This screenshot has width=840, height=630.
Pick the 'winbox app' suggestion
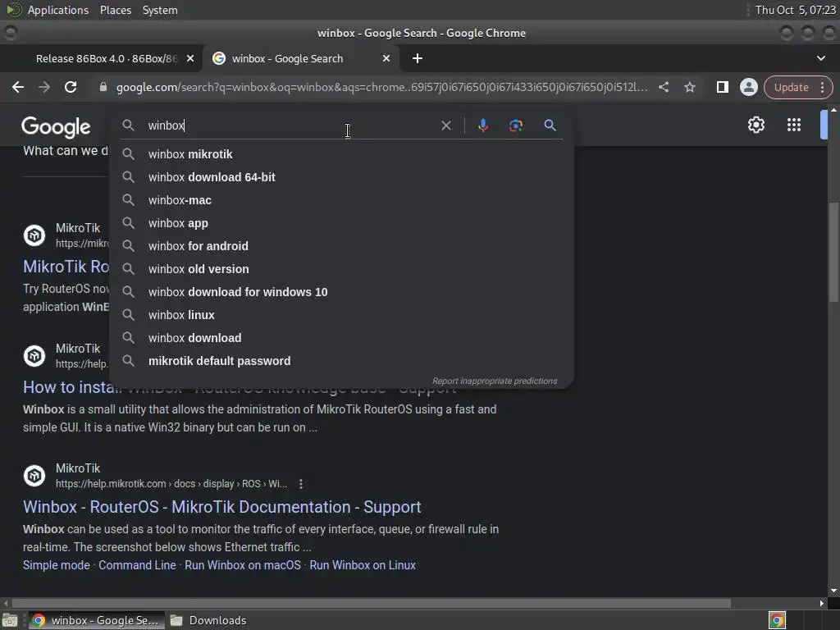[x=341, y=223]
